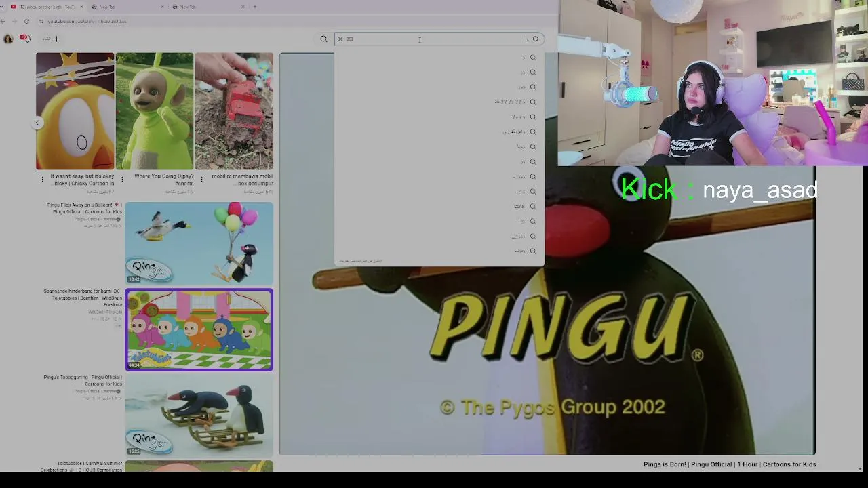Open three-dot menu for Chicky Cartoon short
This screenshot has height=488, width=868.
(43, 179)
